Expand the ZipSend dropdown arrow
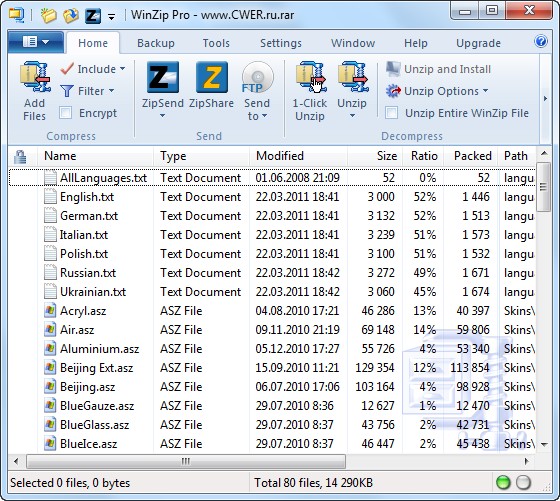Screen dimensions: 560x501 point(162,115)
